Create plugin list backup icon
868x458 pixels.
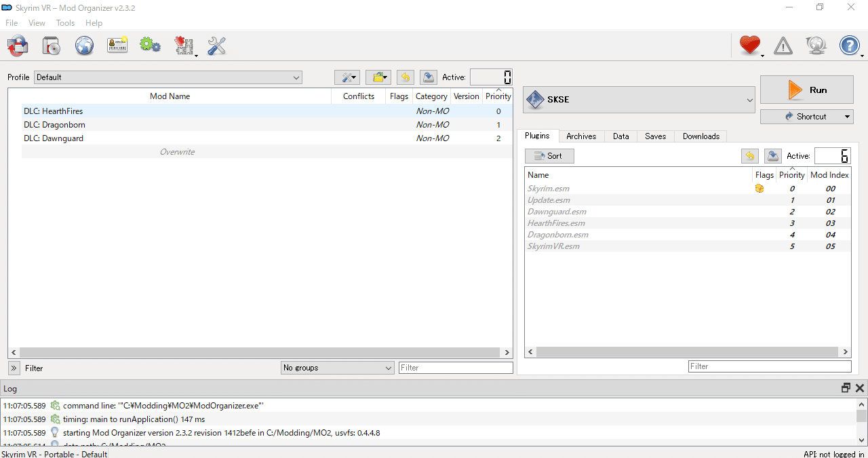(772, 156)
